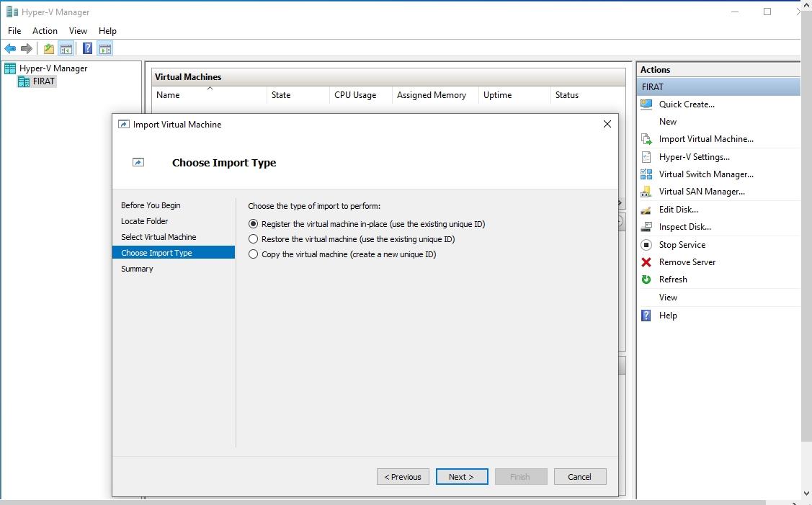Click the Virtual SAN Manager icon

point(646,192)
